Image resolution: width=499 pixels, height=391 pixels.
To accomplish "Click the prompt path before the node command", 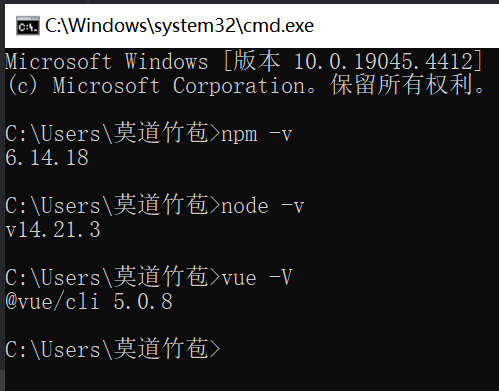I will click(113, 205).
